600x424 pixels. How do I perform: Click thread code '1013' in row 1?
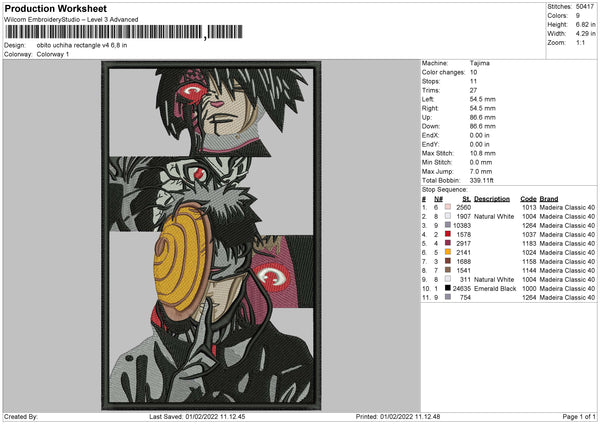pyautogui.click(x=529, y=207)
